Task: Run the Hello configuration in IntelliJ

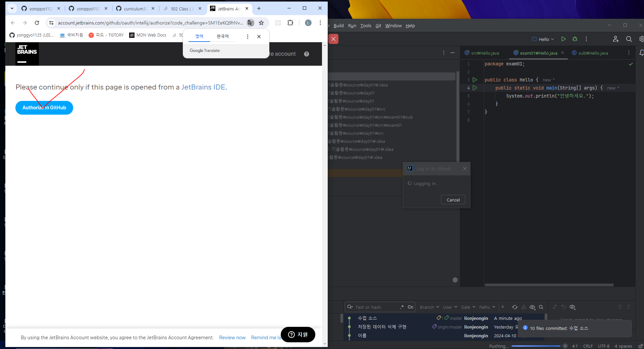Action: 563,39
